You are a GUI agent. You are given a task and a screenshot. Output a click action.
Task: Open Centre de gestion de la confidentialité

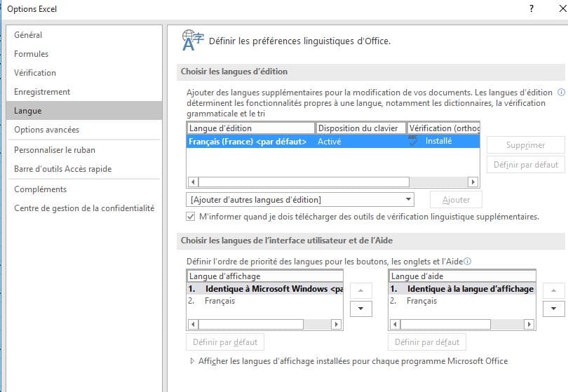84,208
